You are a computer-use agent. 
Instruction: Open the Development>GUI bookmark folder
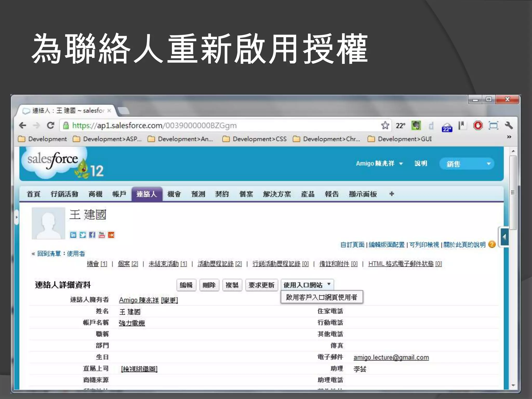pyautogui.click(x=400, y=139)
